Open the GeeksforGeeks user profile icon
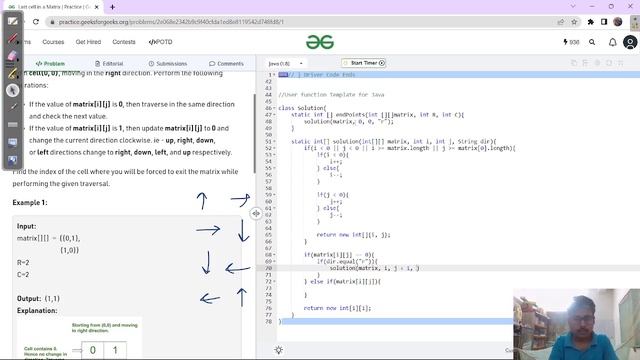The height and width of the screenshot is (360, 640). 630,42
